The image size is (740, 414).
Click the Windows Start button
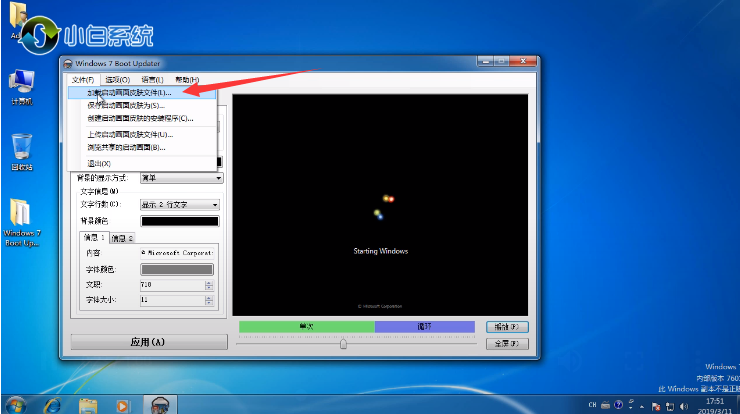pyautogui.click(x=16, y=403)
